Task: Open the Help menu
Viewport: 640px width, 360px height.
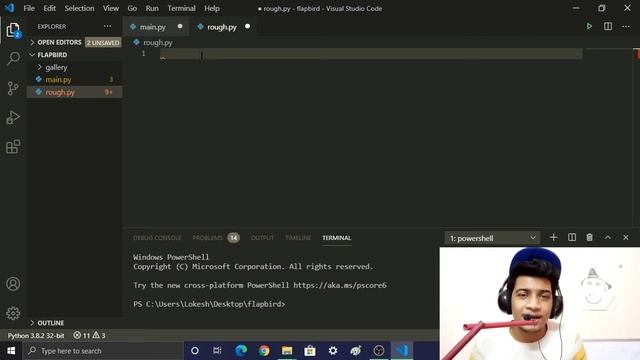Action: [212, 8]
